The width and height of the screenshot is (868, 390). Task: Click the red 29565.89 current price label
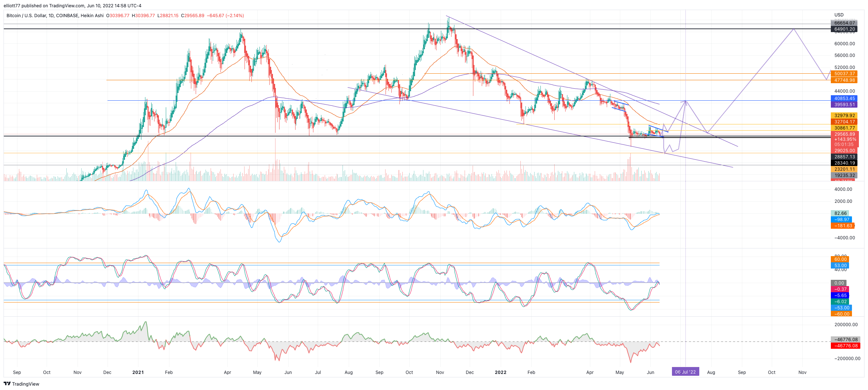tap(845, 134)
